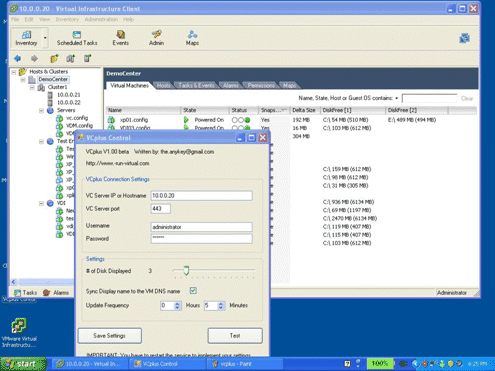Click the Save Settings button

point(110,336)
